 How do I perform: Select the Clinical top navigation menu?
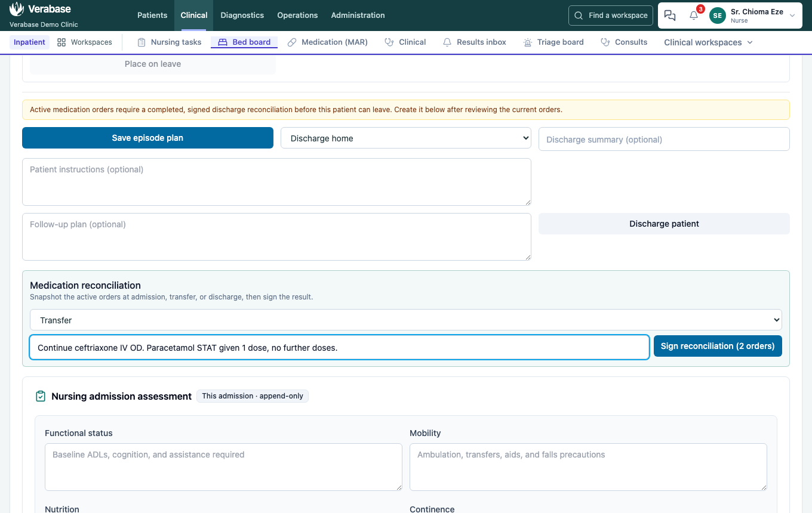coord(194,16)
